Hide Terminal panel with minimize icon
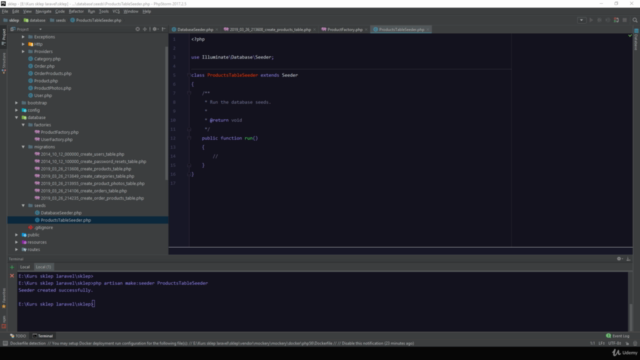 coord(629,259)
